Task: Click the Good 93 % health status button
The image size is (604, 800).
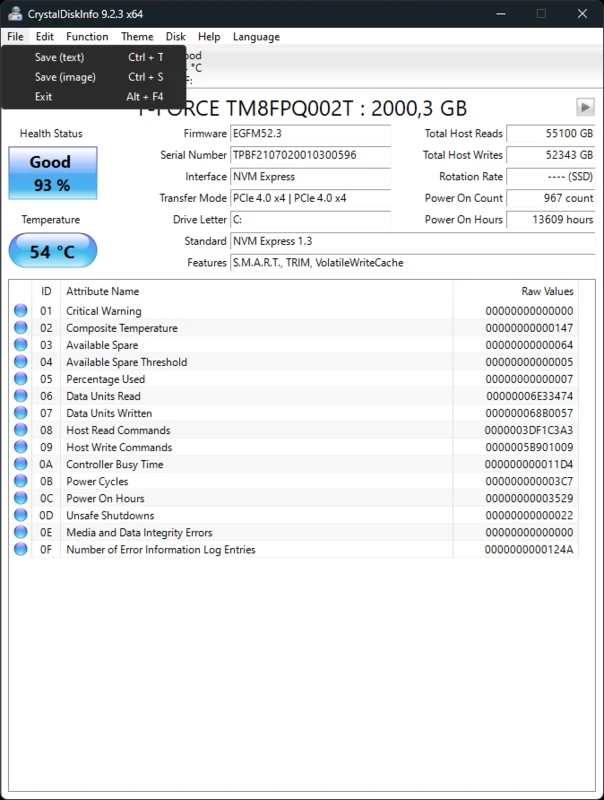Action: [53, 172]
